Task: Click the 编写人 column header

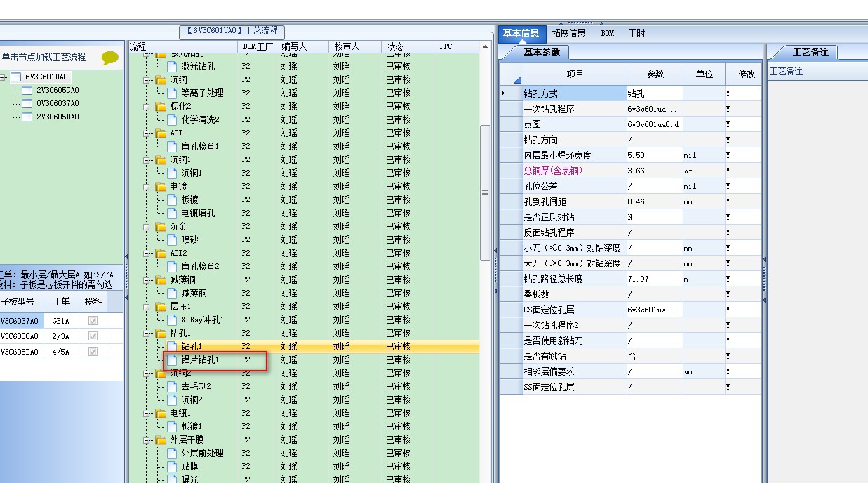Action: pos(303,46)
